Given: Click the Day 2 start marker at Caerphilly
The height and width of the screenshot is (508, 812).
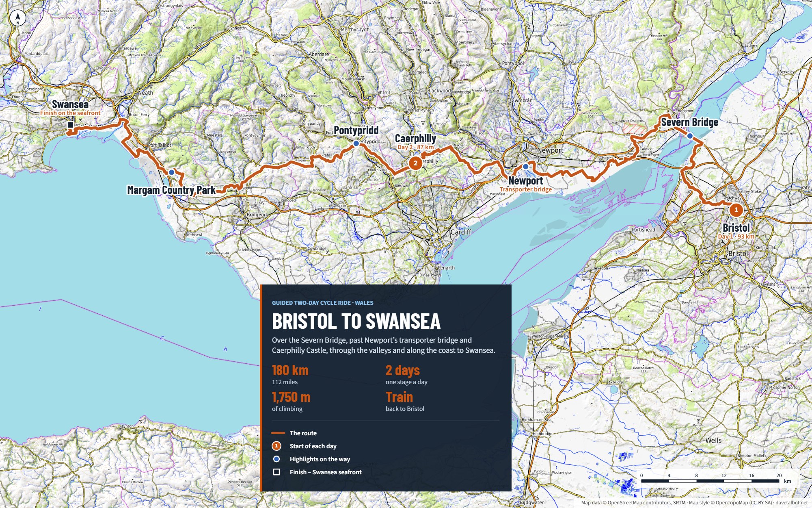Looking at the screenshot, I should pyautogui.click(x=415, y=163).
